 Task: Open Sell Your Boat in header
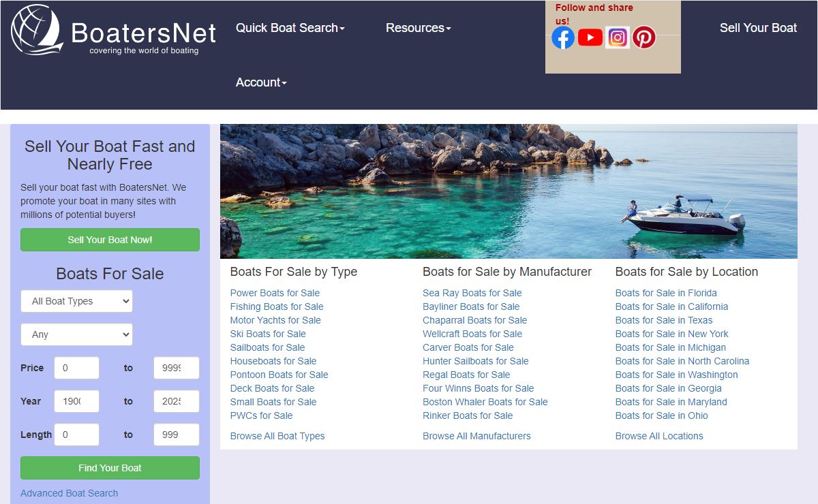tap(758, 28)
